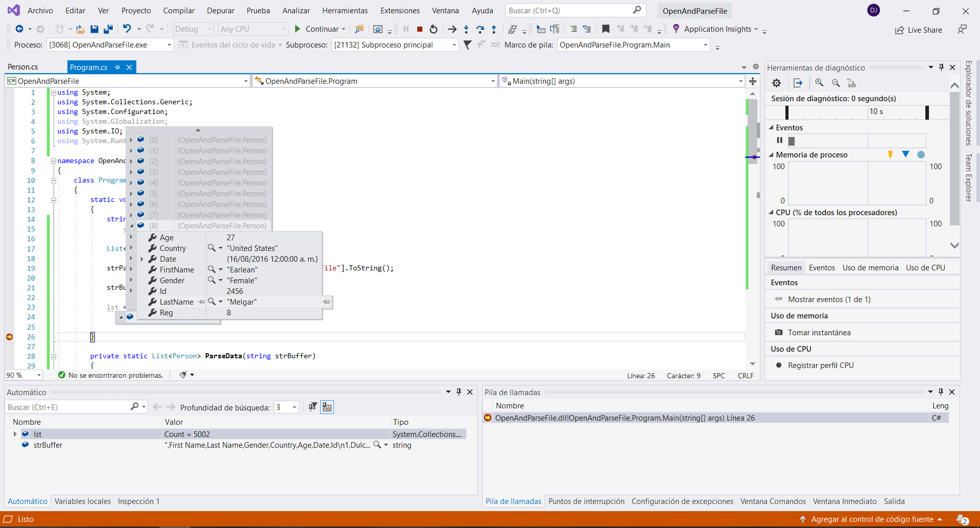Click the camera icon for Tomar instantánea

(x=779, y=333)
